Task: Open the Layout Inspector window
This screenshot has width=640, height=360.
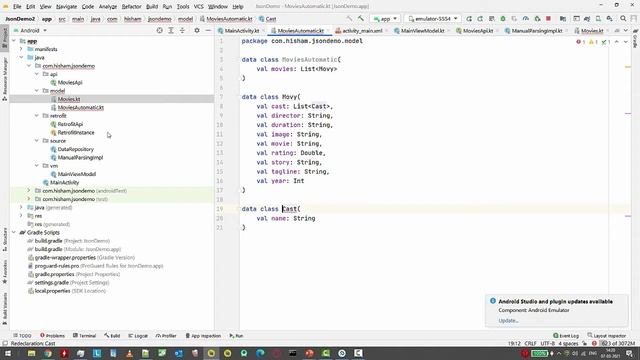Action: [x=606, y=336]
